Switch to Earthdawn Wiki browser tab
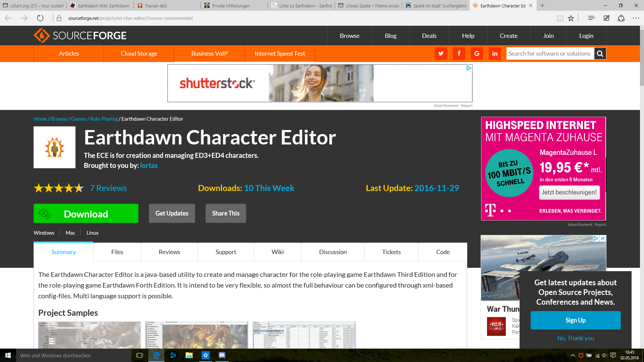Viewport: 644px width, 362px height. point(100,5)
